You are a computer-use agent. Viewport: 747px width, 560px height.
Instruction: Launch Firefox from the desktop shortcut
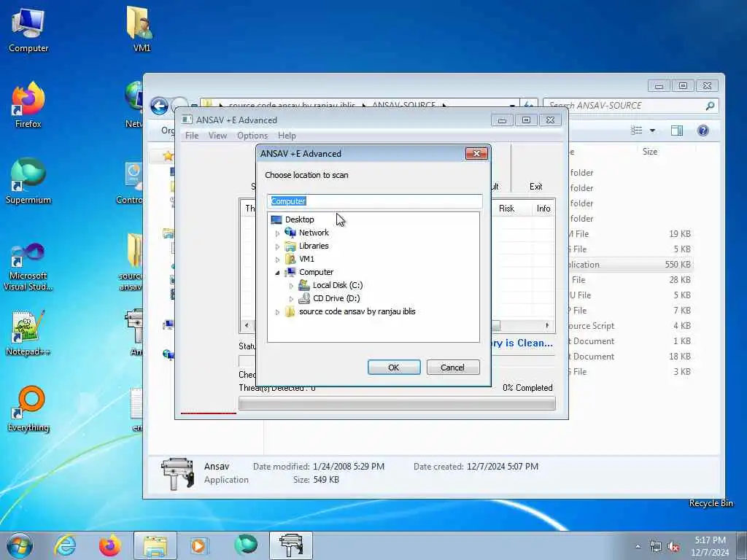[28, 105]
